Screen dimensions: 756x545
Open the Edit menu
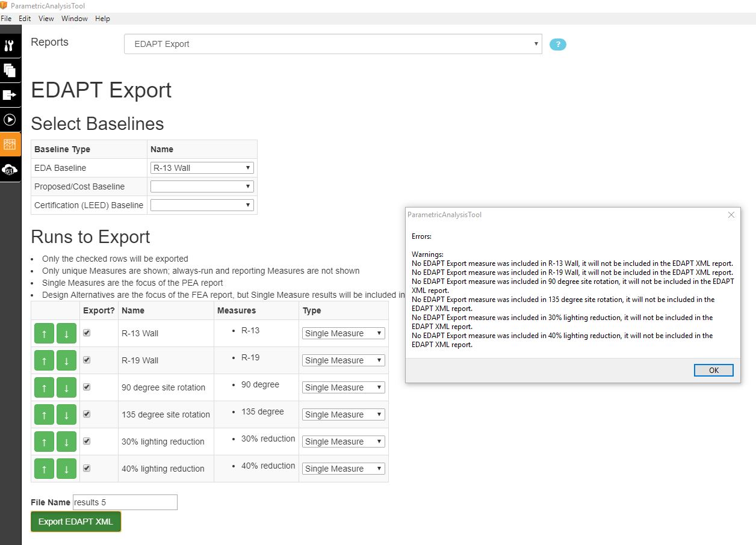pyautogui.click(x=25, y=19)
